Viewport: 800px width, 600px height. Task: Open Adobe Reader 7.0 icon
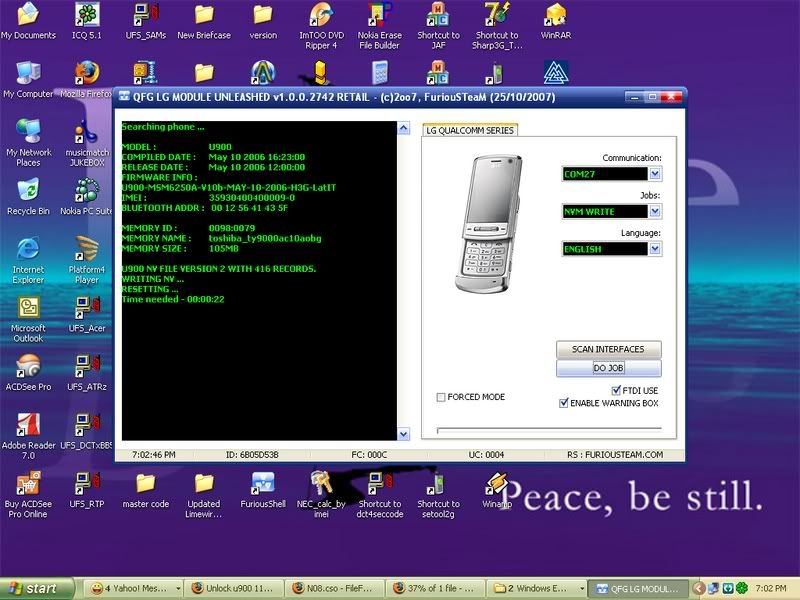tap(28, 436)
